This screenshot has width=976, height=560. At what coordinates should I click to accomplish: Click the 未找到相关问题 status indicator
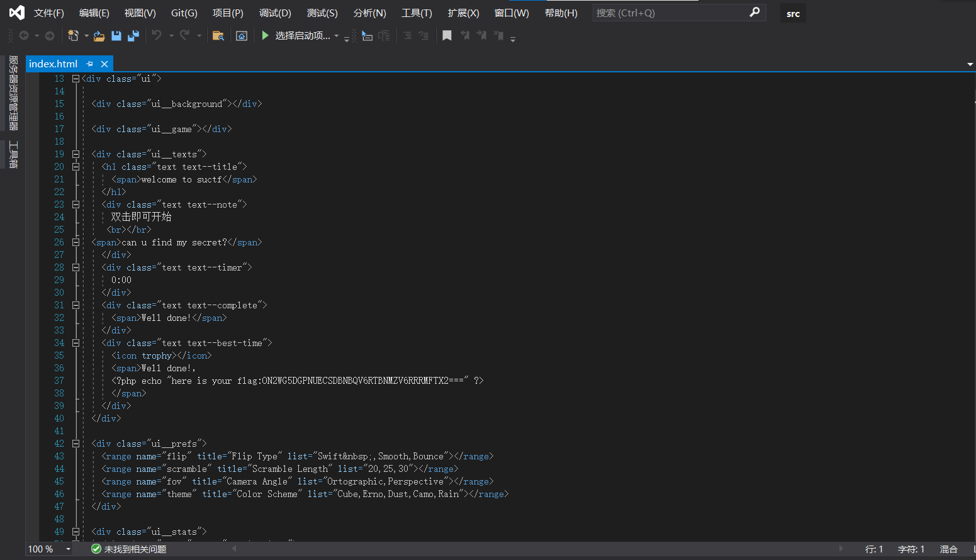pos(129,549)
